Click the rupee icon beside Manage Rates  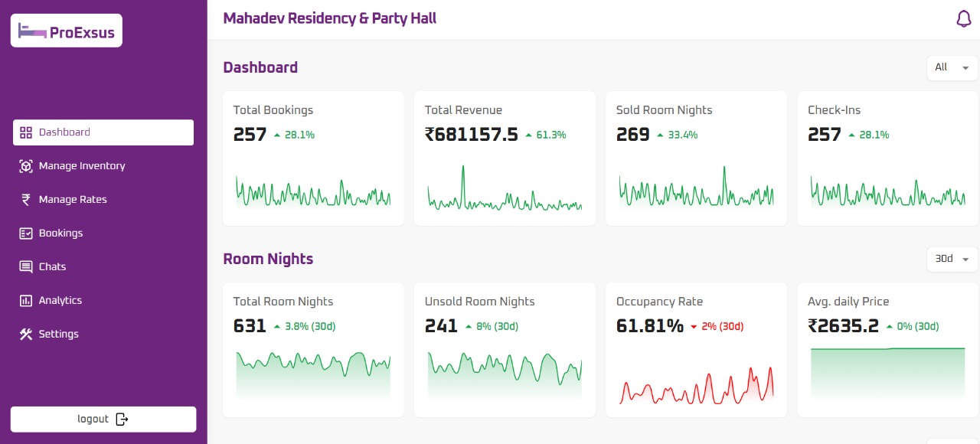coord(26,200)
